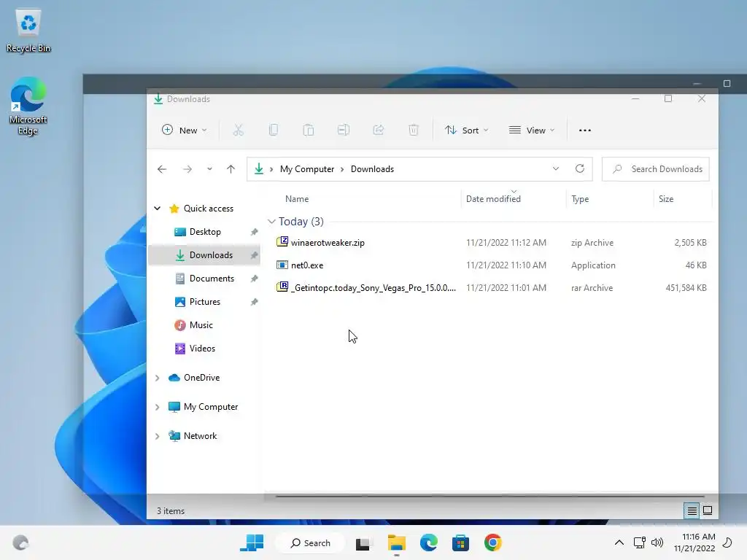Image resolution: width=747 pixels, height=560 pixels.
Task: Go up one folder level arrow
Action: pos(231,169)
